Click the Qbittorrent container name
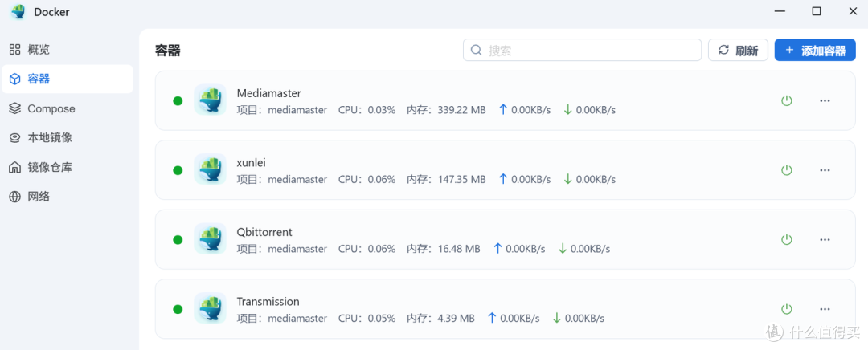The height and width of the screenshot is (350, 868). pyautogui.click(x=264, y=232)
